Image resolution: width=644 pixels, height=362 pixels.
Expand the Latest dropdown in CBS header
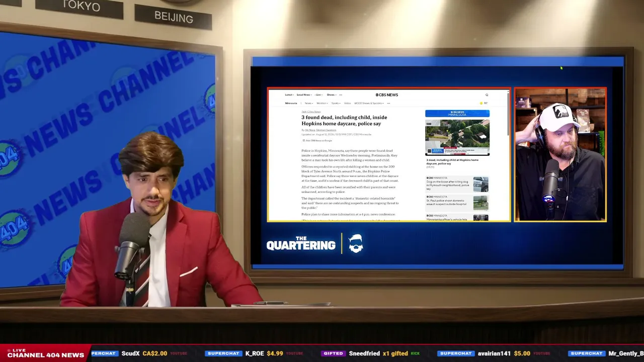pyautogui.click(x=289, y=95)
